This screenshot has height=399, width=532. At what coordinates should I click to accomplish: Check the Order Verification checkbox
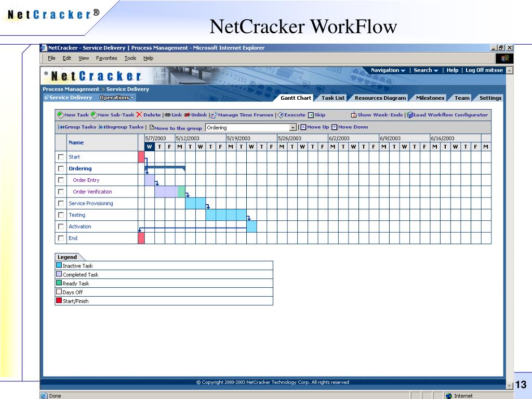coord(61,191)
